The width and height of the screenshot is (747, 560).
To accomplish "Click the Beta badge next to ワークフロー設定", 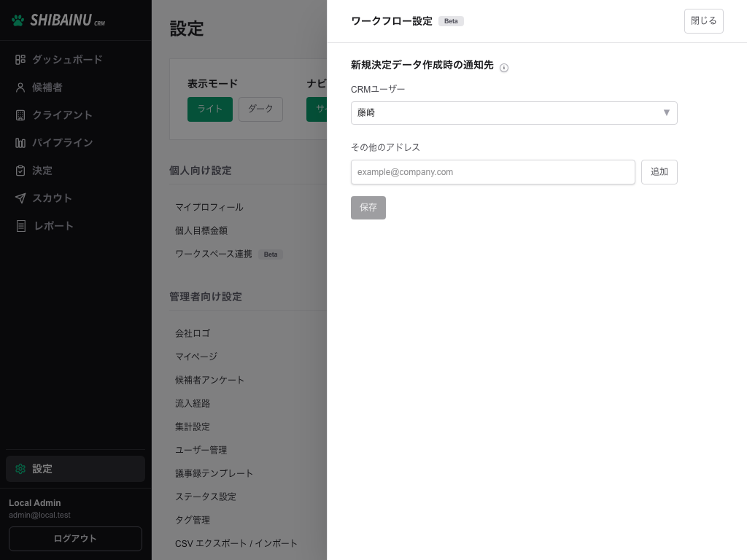I will click(451, 21).
